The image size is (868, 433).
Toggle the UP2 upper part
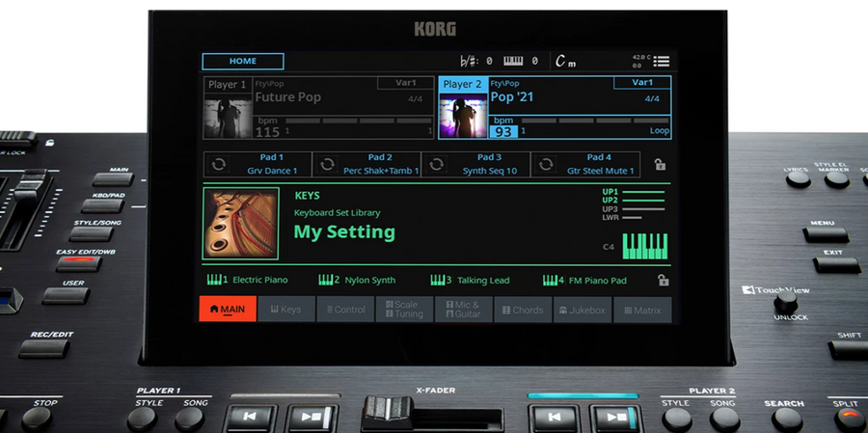point(634,201)
